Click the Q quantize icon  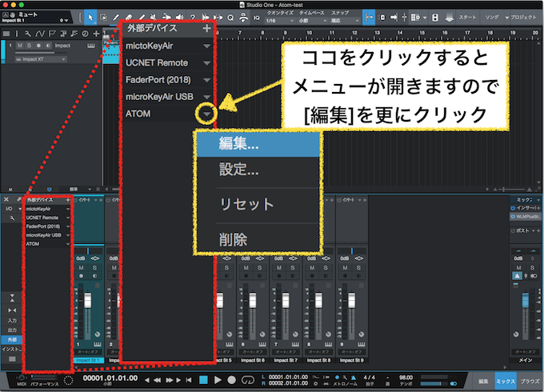click(230, 18)
